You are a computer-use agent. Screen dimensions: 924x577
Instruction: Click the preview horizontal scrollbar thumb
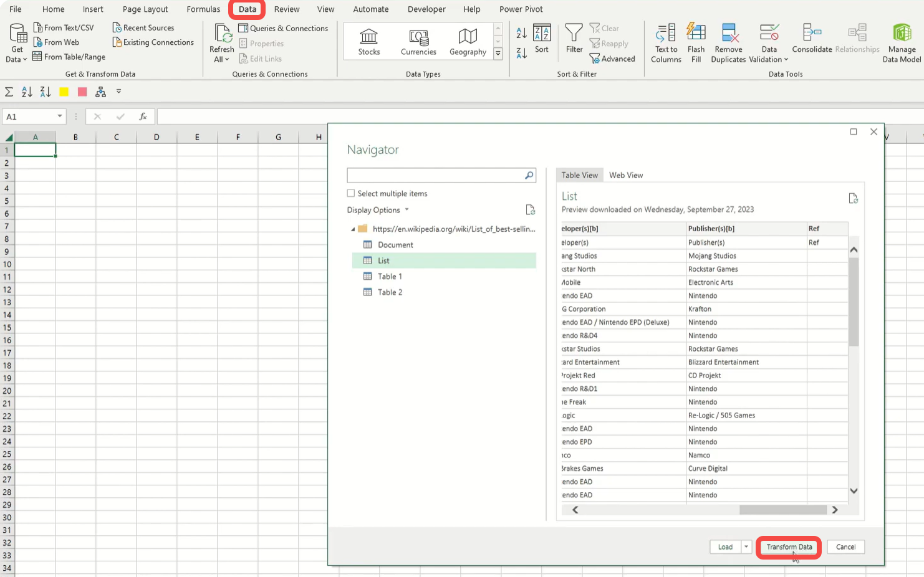783,510
